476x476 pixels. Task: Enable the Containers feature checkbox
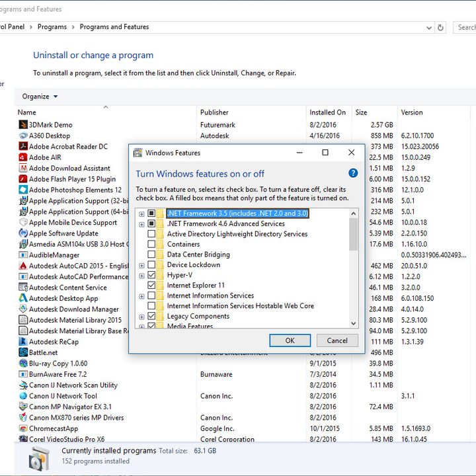(x=151, y=244)
